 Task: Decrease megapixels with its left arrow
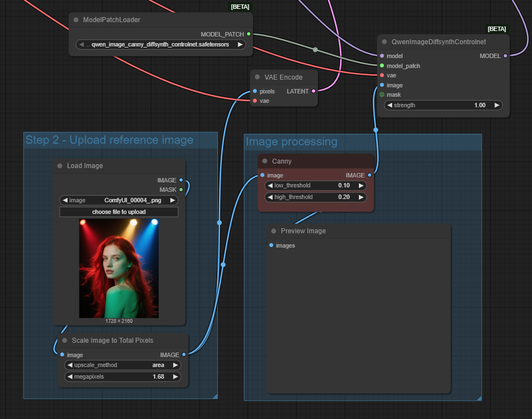coord(70,376)
